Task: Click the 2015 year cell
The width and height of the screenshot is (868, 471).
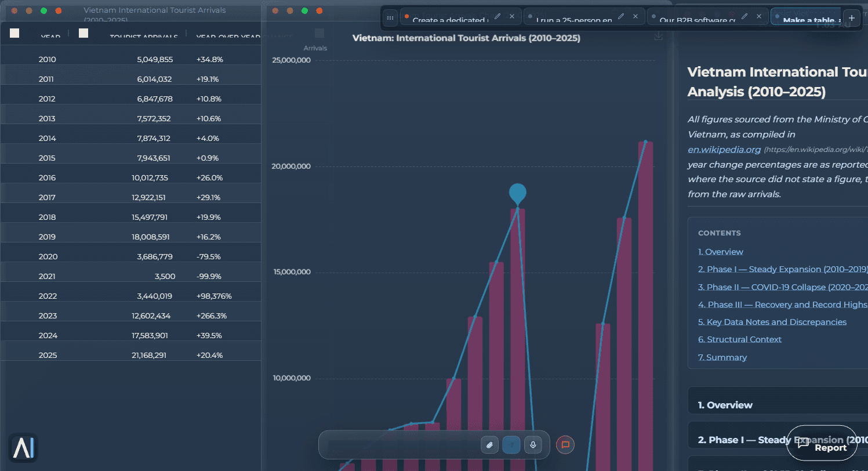Action: pos(47,158)
